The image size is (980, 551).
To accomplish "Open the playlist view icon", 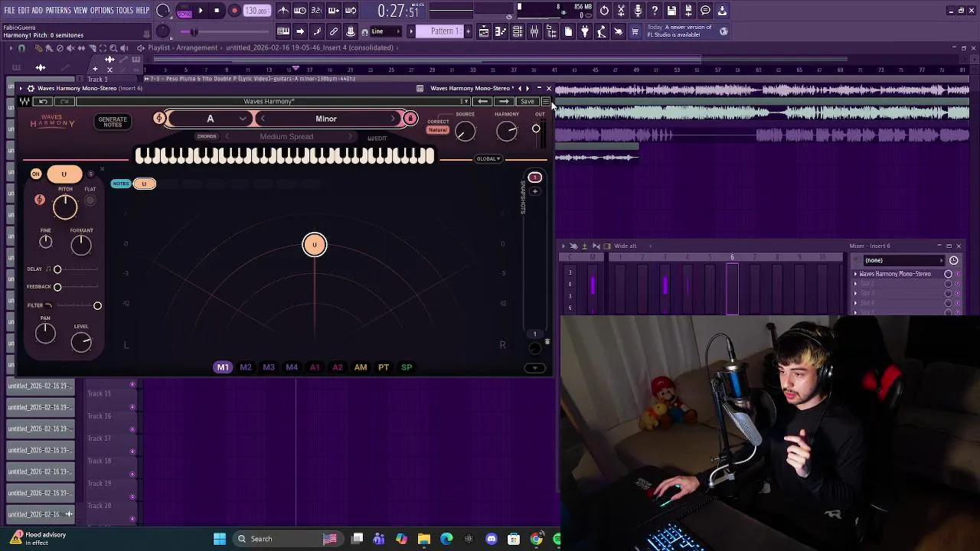I will click(484, 31).
